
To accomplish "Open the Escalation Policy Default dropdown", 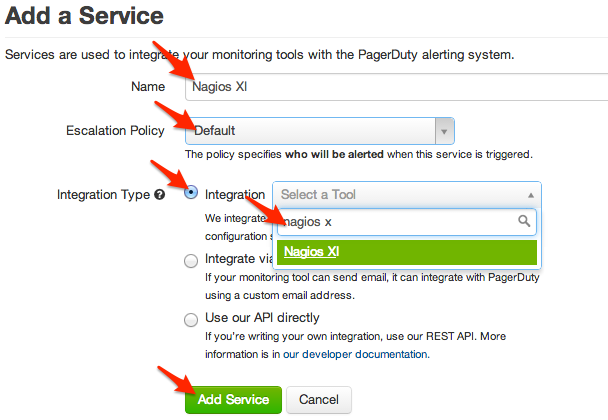I will [x=310, y=130].
